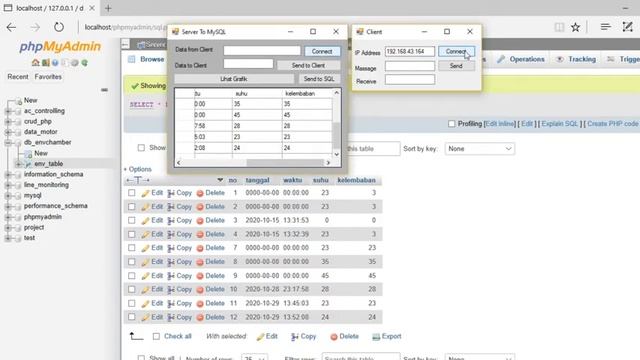Image resolution: width=640 pixels, height=360 pixels.
Task: Click Send to Client button
Action: (x=308, y=65)
